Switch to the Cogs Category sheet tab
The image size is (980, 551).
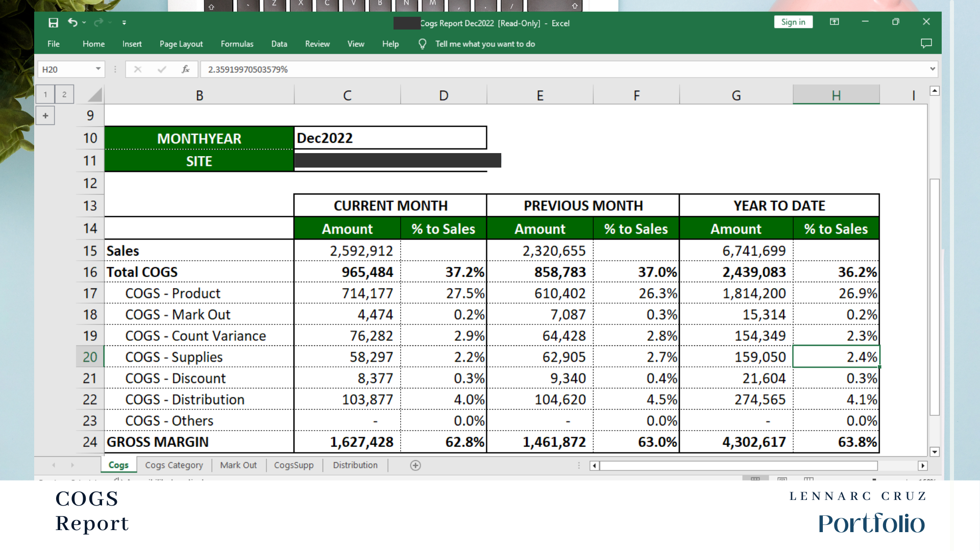point(174,465)
